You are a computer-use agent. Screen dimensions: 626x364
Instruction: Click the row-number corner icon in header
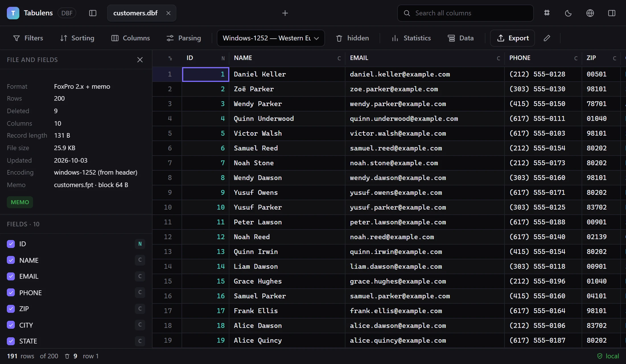[x=170, y=58]
